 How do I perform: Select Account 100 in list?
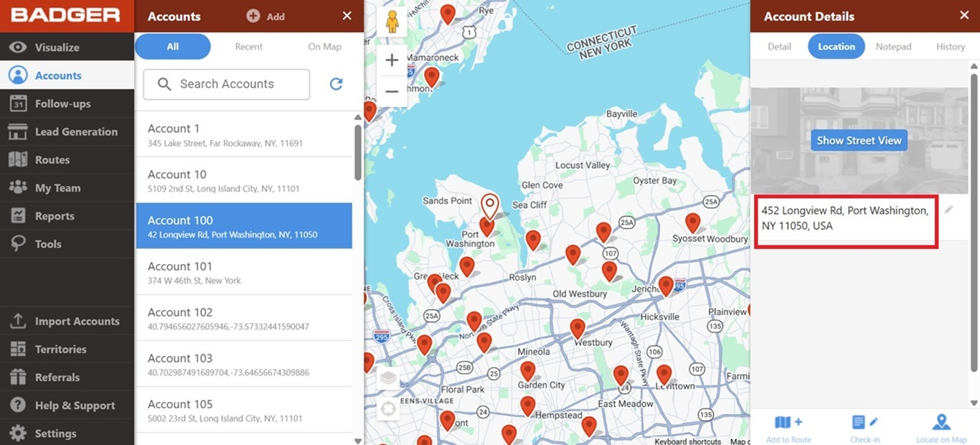click(x=244, y=226)
